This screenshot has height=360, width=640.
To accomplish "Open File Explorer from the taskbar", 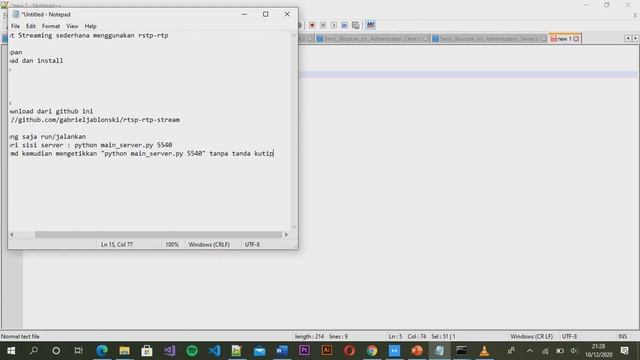I will [x=124, y=351].
